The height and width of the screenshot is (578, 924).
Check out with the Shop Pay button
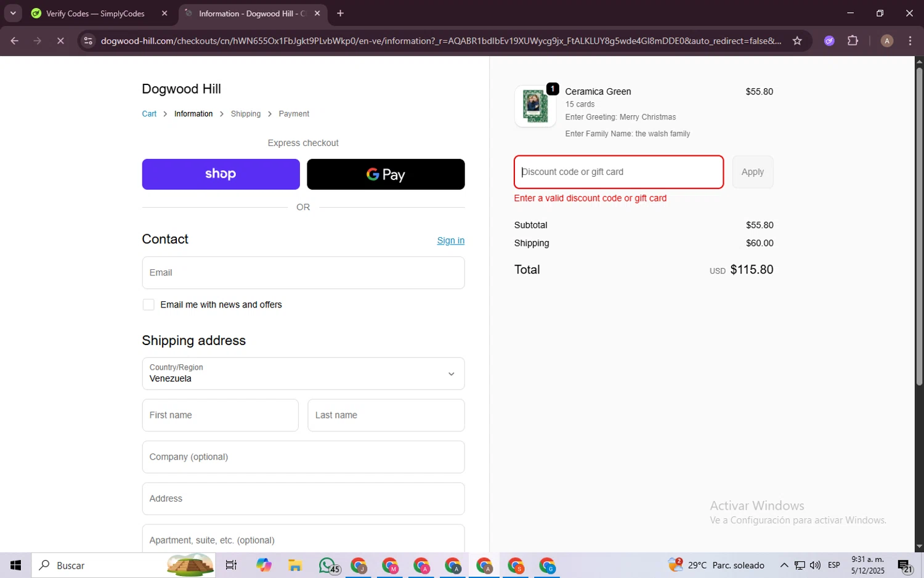coord(221,174)
